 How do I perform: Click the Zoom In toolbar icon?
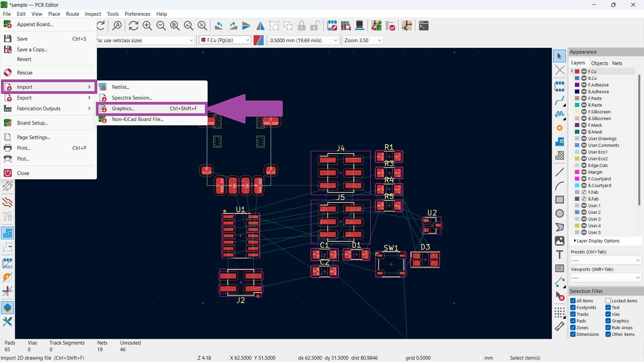(147, 26)
